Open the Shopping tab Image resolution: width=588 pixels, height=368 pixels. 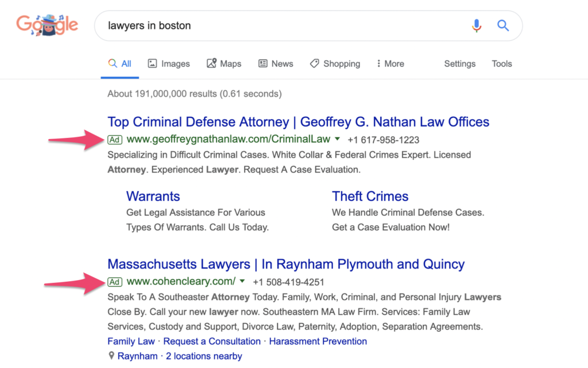[x=335, y=64]
